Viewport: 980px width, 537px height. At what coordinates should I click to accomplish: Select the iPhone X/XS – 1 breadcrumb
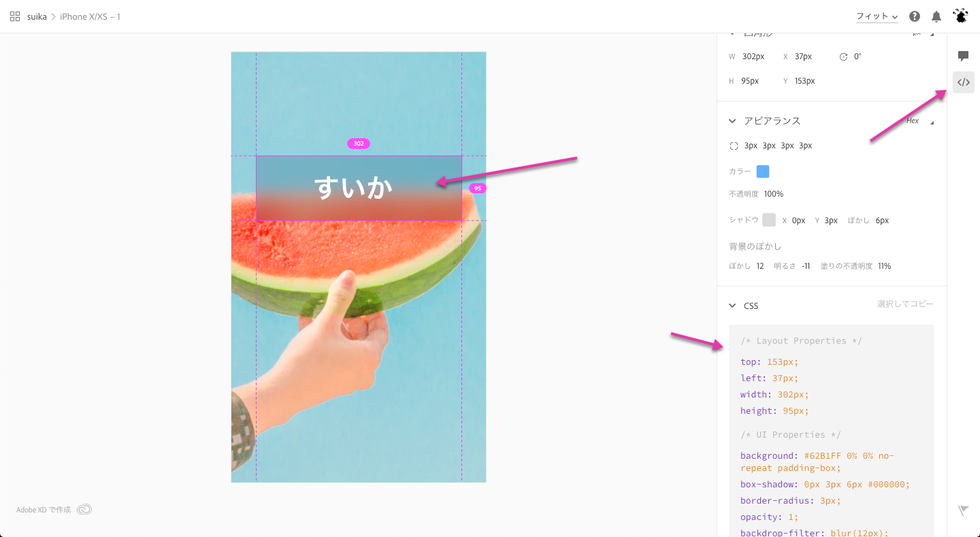click(x=90, y=16)
